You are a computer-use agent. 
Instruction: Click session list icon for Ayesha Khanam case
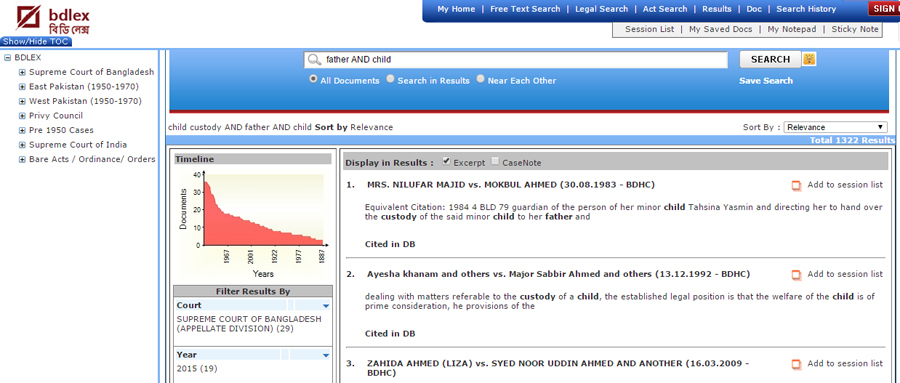[x=796, y=275]
